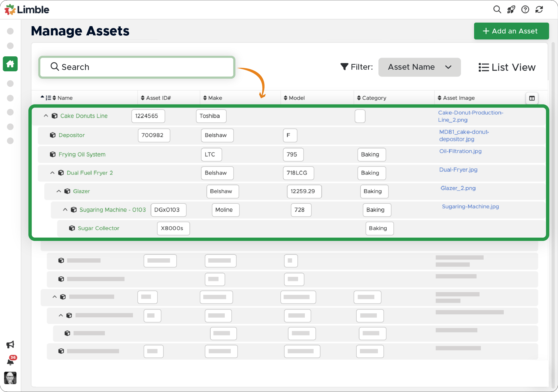Viewport: 558px width, 392px height.
Task: Open the Asset Name filter dropdown
Action: (x=419, y=67)
